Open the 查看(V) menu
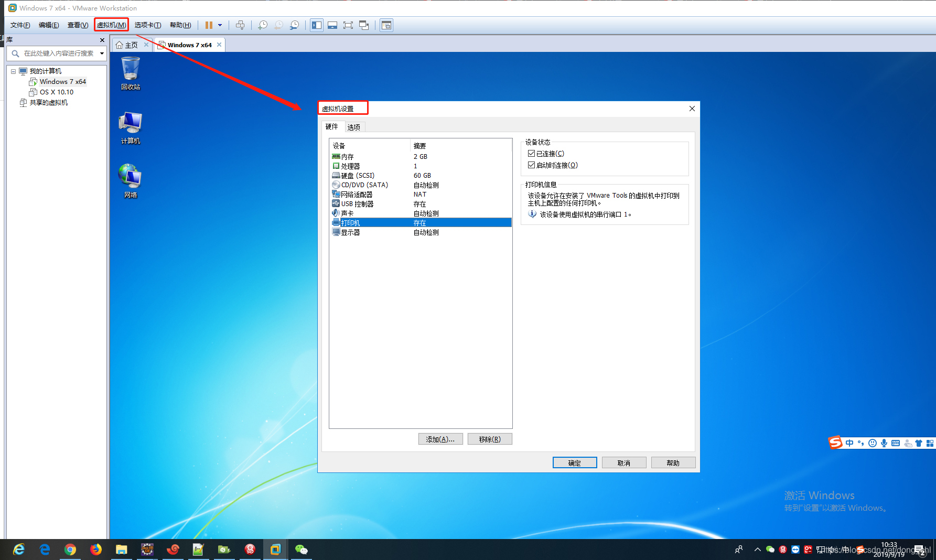936x560 pixels. click(78, 25)
